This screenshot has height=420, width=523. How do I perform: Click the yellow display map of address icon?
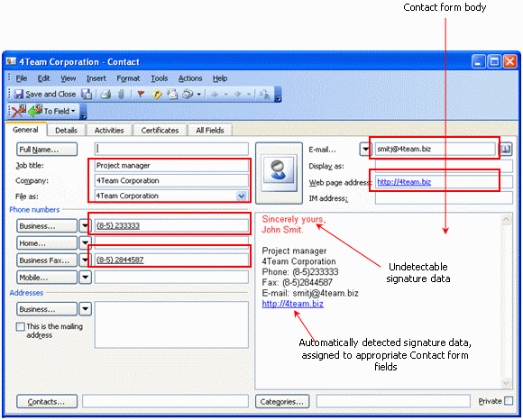(156, 95)
